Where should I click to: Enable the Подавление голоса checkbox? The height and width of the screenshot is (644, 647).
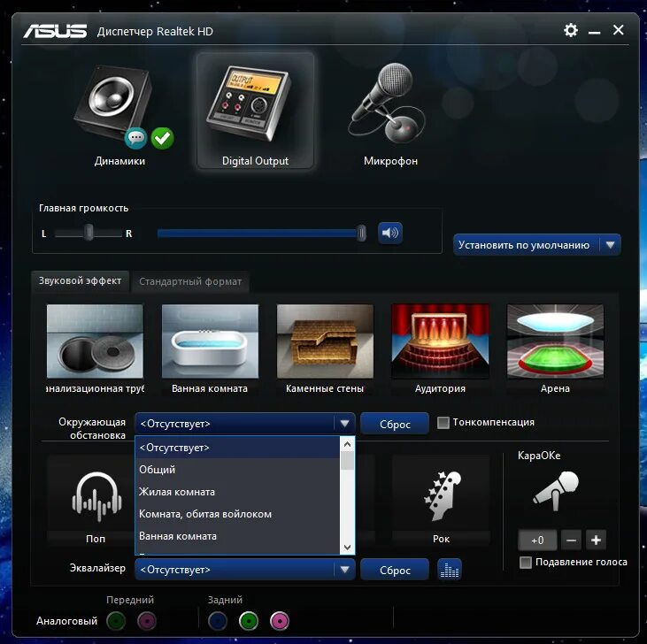(525, 563)
